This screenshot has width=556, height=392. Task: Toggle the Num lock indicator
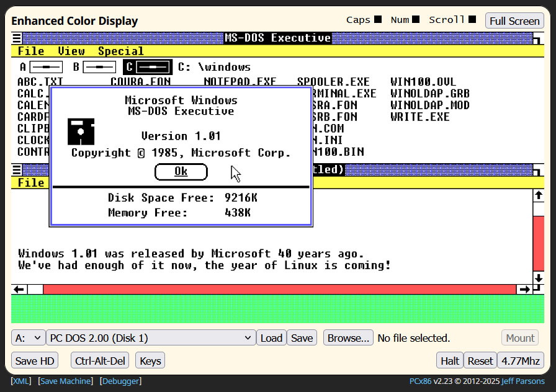click(416, 19)
